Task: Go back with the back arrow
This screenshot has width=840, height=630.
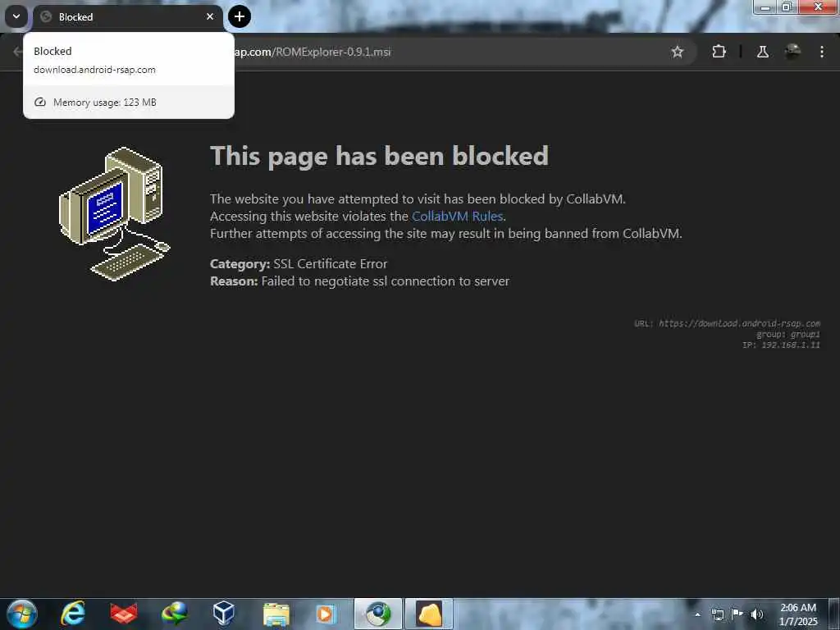Action: click(17, 52)
